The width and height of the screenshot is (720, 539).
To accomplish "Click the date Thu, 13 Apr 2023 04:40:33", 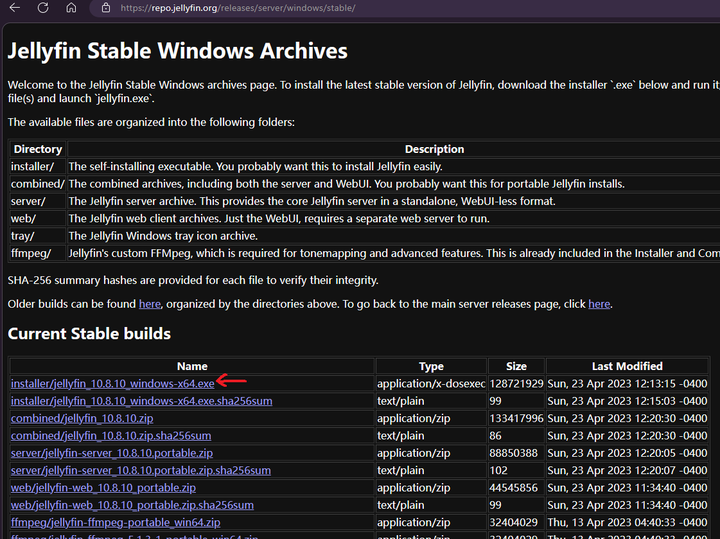I will point(627,522).
